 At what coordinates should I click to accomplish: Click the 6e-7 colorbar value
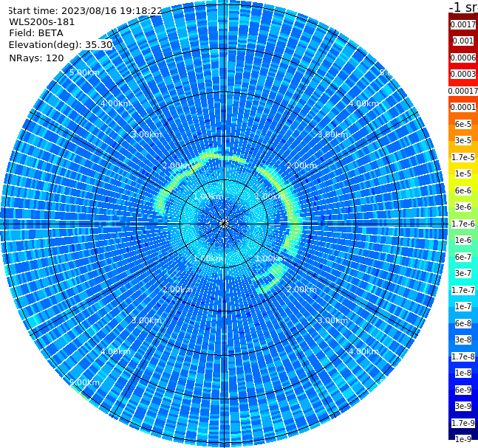pos(463,257)
